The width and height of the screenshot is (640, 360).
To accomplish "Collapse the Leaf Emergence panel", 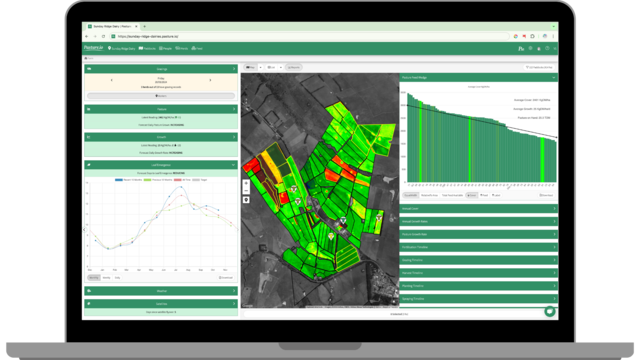I will pyautogui.click(x=233, y=165).
